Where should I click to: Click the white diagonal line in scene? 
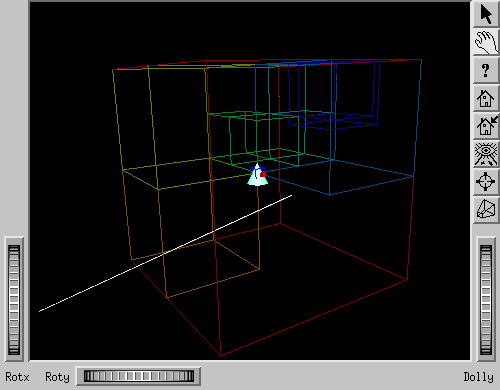coord(165,253)
